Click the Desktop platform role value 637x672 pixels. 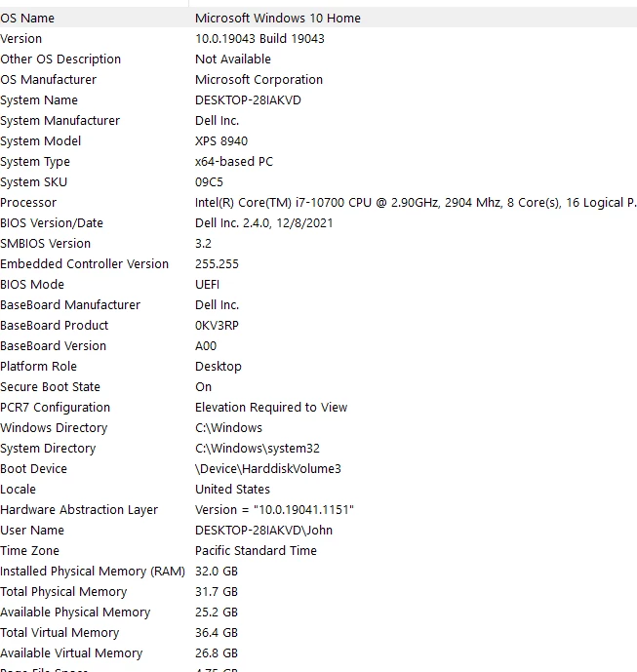pos(219,367)
